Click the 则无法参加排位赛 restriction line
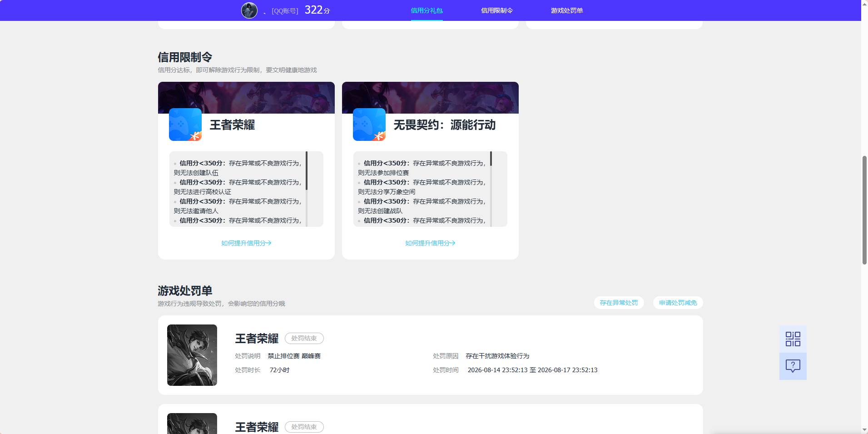 point(383,173)
